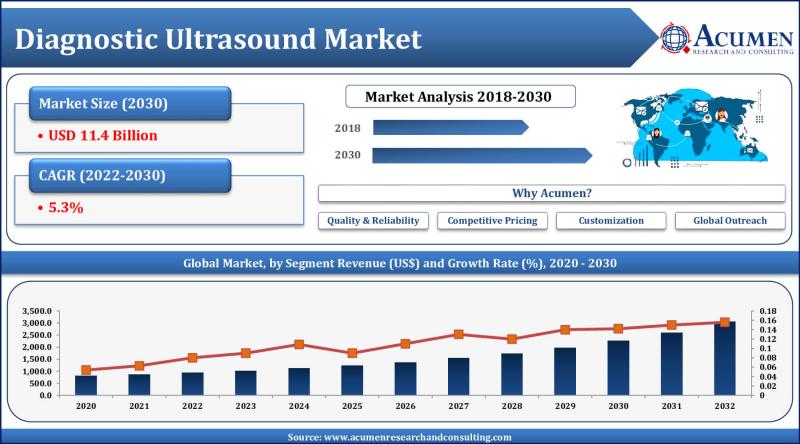Click the 2032 revenue bar in chart
The width and height of the screenshot is (800, 444).
(724, 358)
